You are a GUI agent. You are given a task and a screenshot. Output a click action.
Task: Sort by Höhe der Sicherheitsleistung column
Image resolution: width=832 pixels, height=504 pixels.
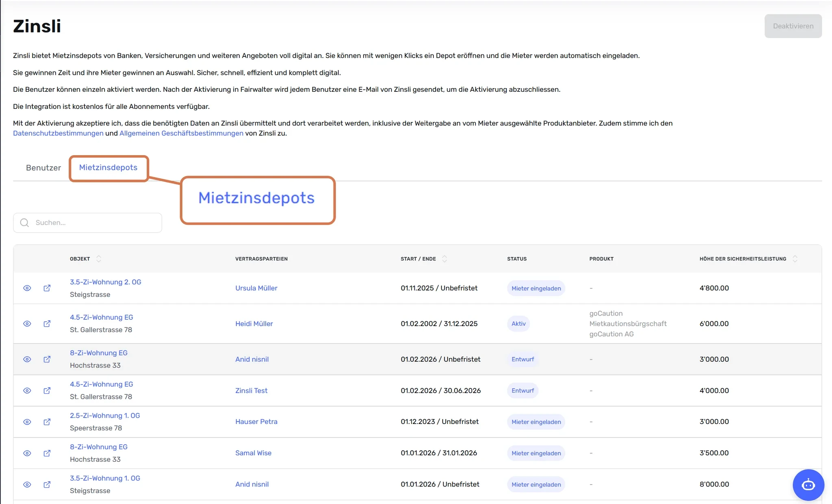click(x=795, y=259)
